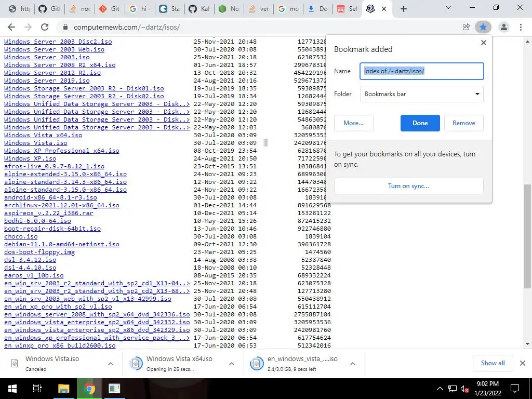Expand options for Windows Vista x64.iso download

pyautogui.click(x=232, y=364)
